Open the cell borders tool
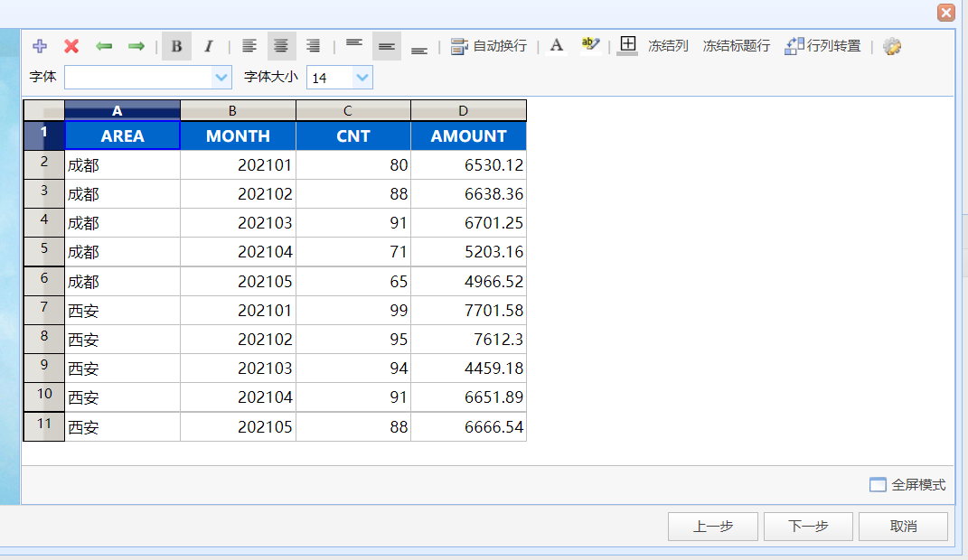Image resolution: width=968 pixels, height=560 pixels. click(627, 46)
